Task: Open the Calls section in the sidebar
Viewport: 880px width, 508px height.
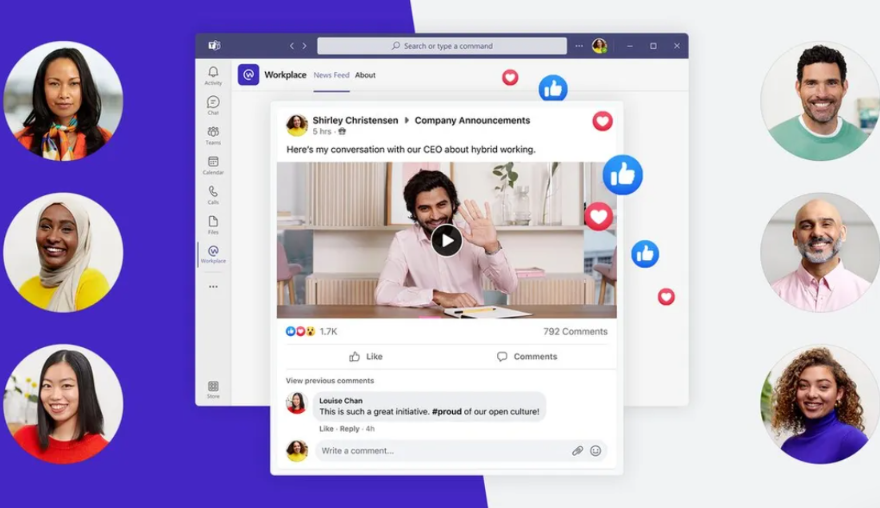Action: tap(213, 195)
